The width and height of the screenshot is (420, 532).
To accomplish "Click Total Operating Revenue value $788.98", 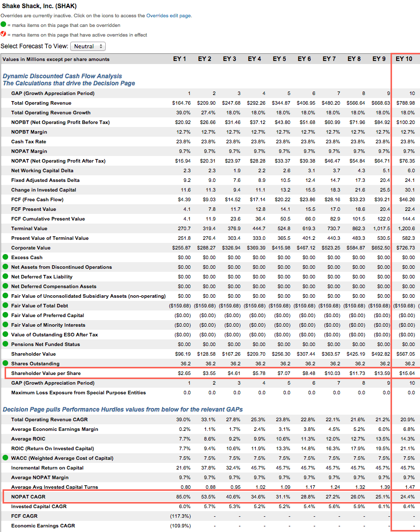I will coord(405,103).
